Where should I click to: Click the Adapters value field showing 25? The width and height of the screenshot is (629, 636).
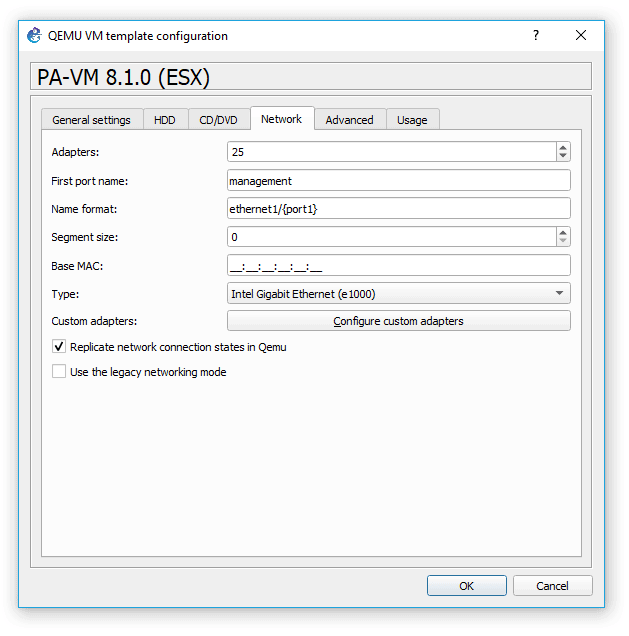pos(392,152)
